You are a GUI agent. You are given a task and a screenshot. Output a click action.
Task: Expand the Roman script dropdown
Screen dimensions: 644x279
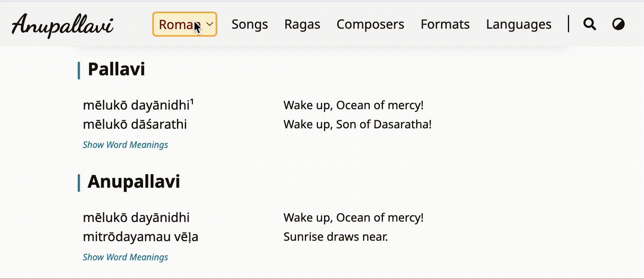pyautogui.click(x=185, y=24)
